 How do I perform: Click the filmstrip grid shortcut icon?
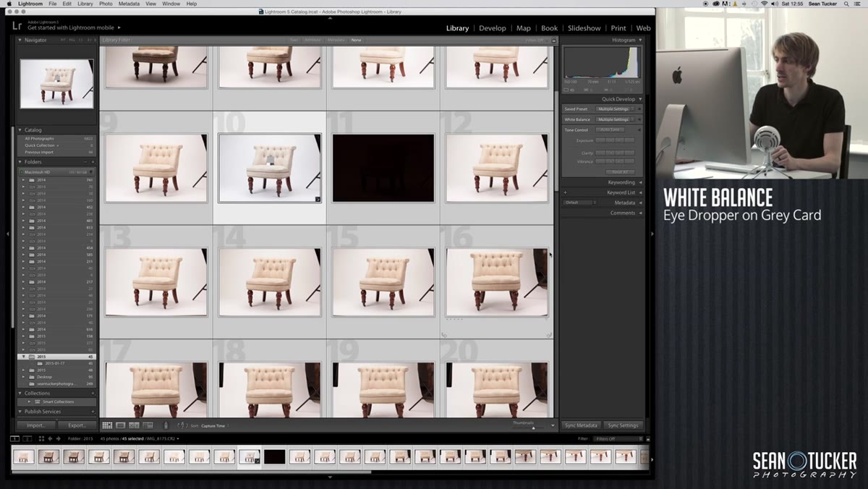point(41,438)
